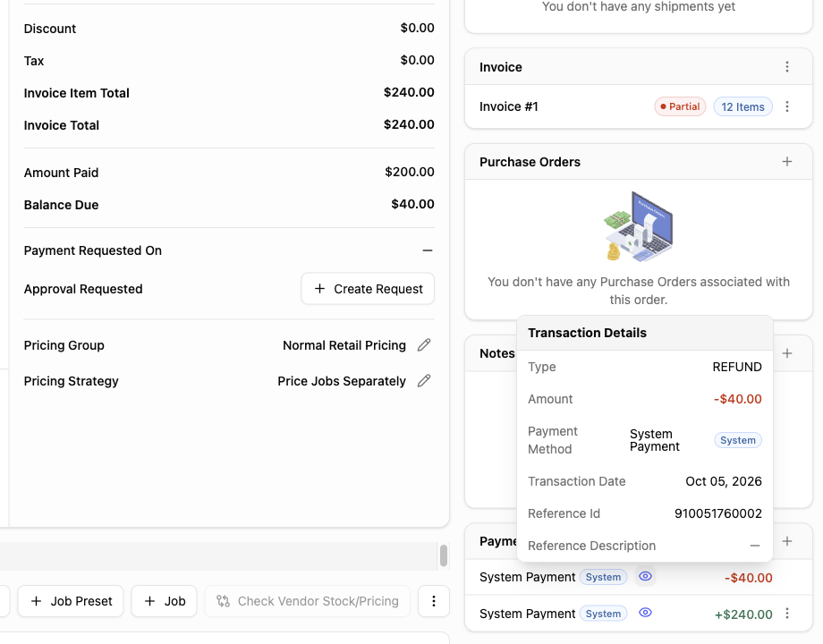Click the Payment Requested On label

click(93, 250)
